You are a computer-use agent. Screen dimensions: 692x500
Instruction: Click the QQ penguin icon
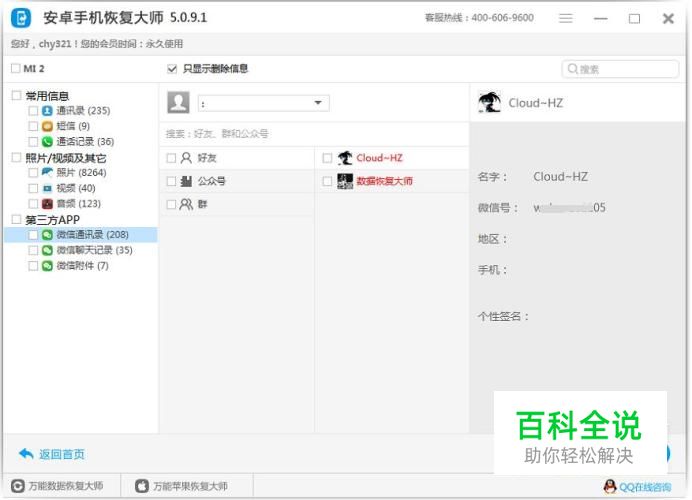(x=610, y=487)
